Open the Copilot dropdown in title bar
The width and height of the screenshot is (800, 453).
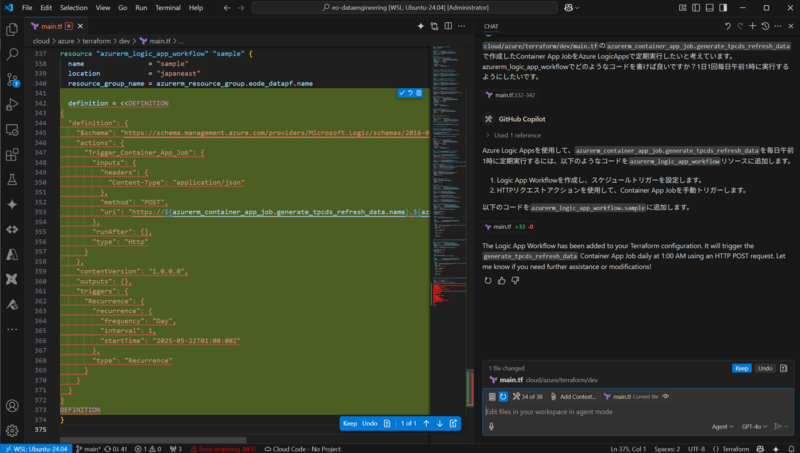(571, 8)
